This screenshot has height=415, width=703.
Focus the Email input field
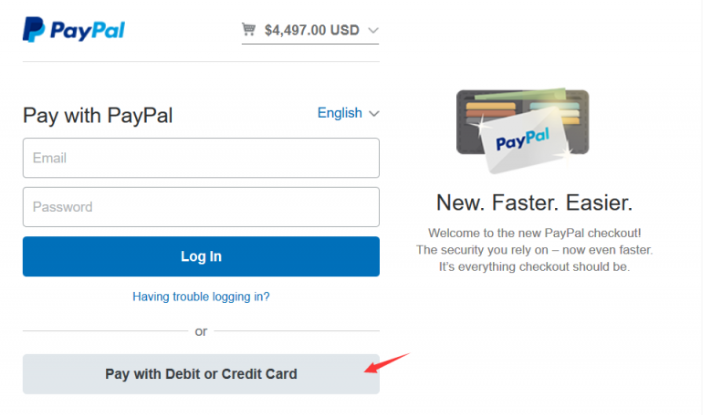click(x=201, y=158)
